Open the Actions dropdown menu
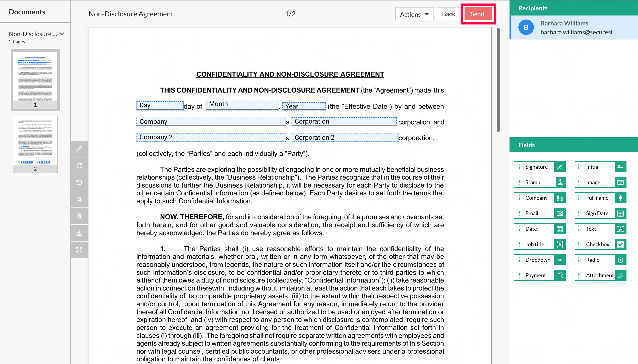The image size is (638, 364). point(414,14)
